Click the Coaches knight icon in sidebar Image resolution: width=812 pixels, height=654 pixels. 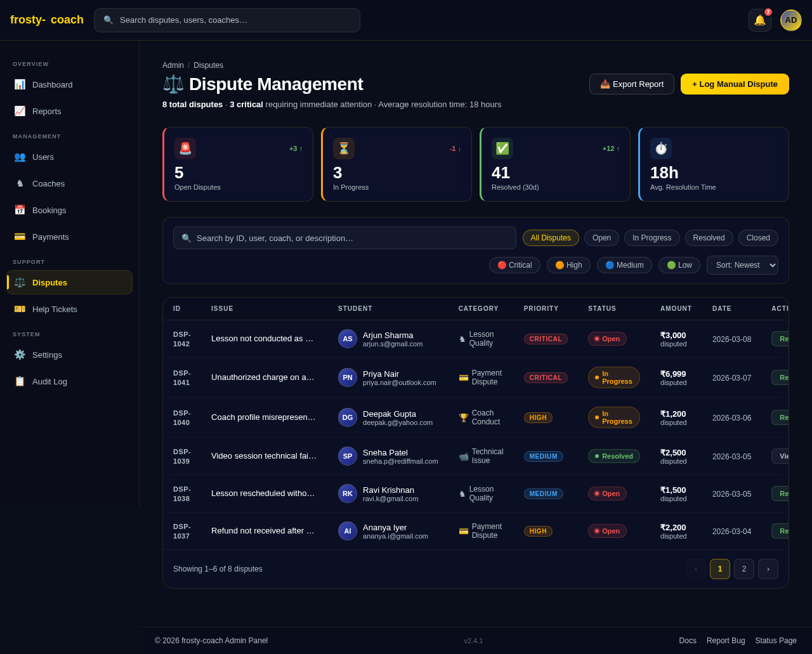coord(20,183)
